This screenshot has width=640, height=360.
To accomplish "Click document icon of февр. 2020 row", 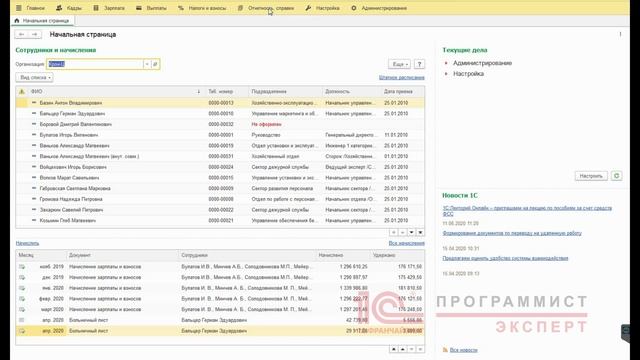I will tap(22, 298).
